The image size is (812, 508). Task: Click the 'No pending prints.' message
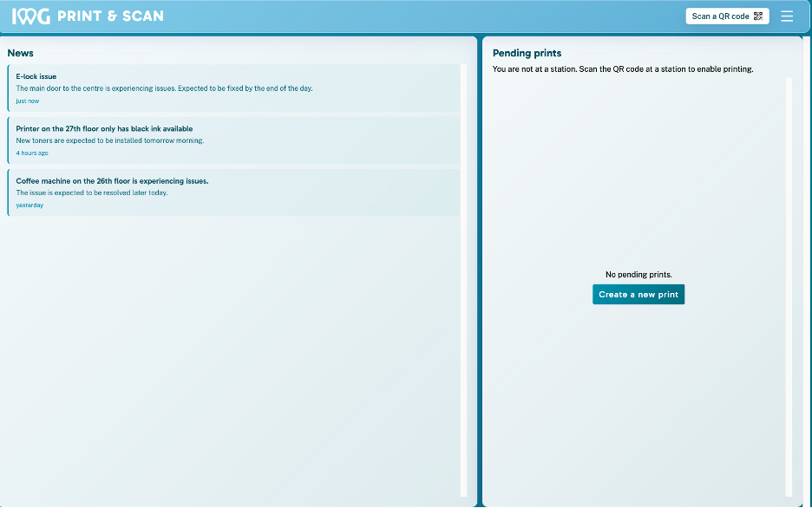(x=638, y=275)
